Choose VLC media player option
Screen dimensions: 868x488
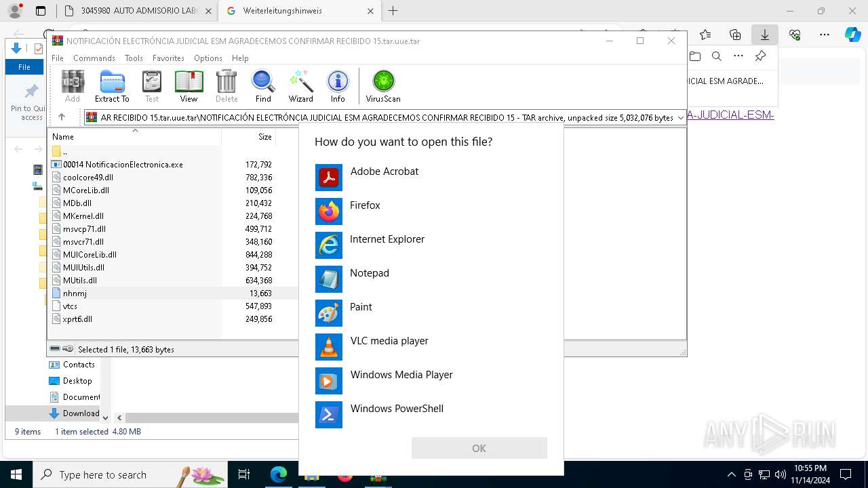[x=431, y=347]
